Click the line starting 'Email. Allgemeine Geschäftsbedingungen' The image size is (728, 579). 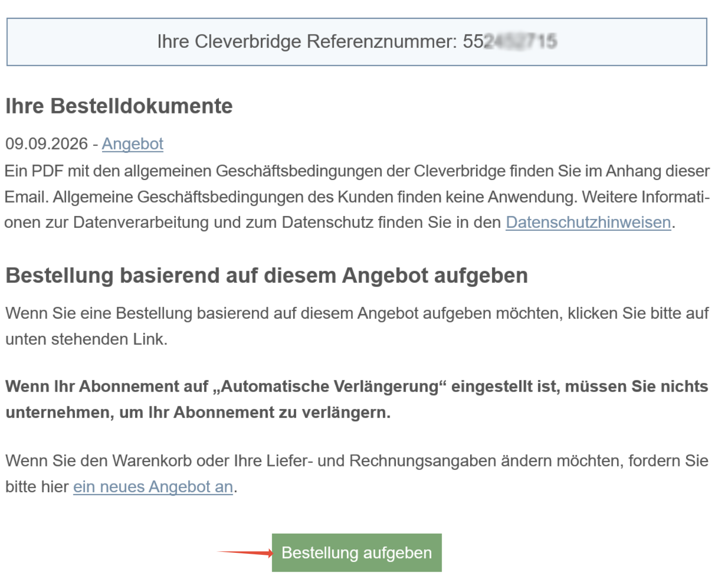tap(357, 197)
